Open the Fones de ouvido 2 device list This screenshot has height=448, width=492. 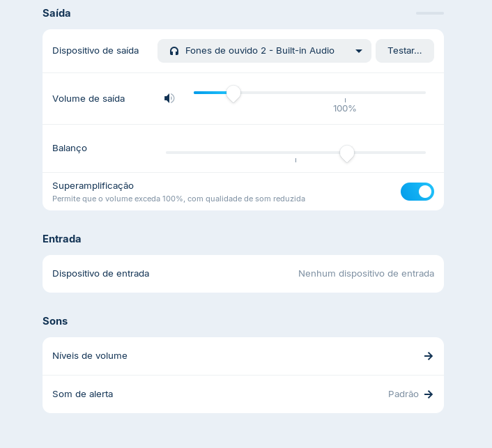click(x=259, y=51)
